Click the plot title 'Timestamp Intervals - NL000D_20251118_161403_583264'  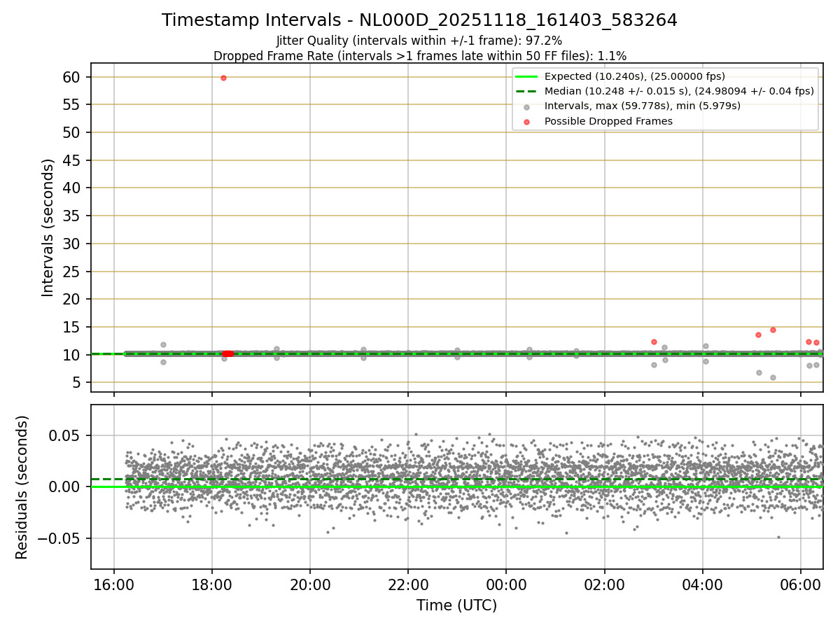[419, 20]
